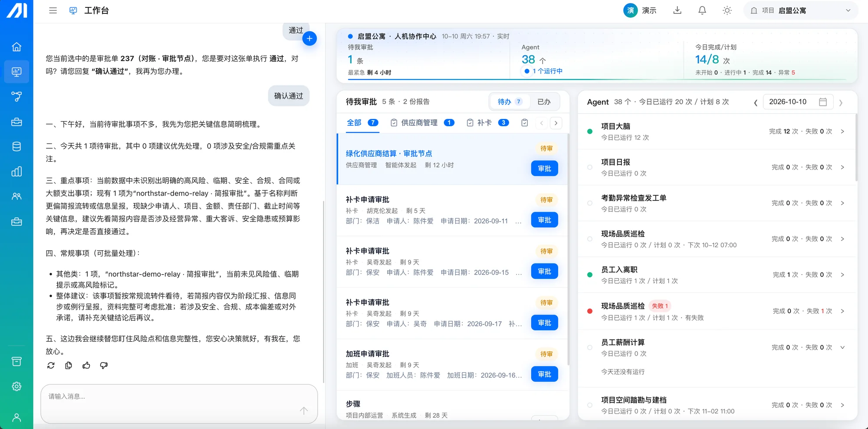
Task: Click 审批 for 加班申请审批
Action: coord(544,374)
